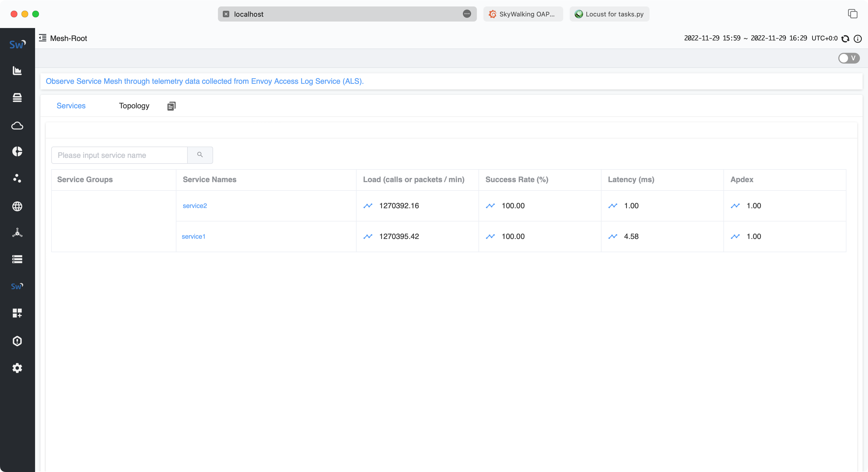Select the Services tab
The height and width of the screenshot is (472, 868).
pyautogui.click(x=70, y=105)
